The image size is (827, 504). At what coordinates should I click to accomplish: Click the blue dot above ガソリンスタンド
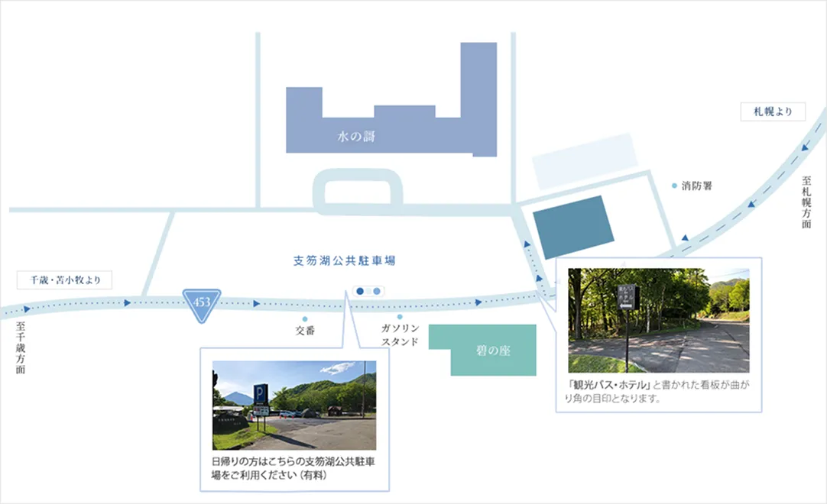tap(400, 317)
